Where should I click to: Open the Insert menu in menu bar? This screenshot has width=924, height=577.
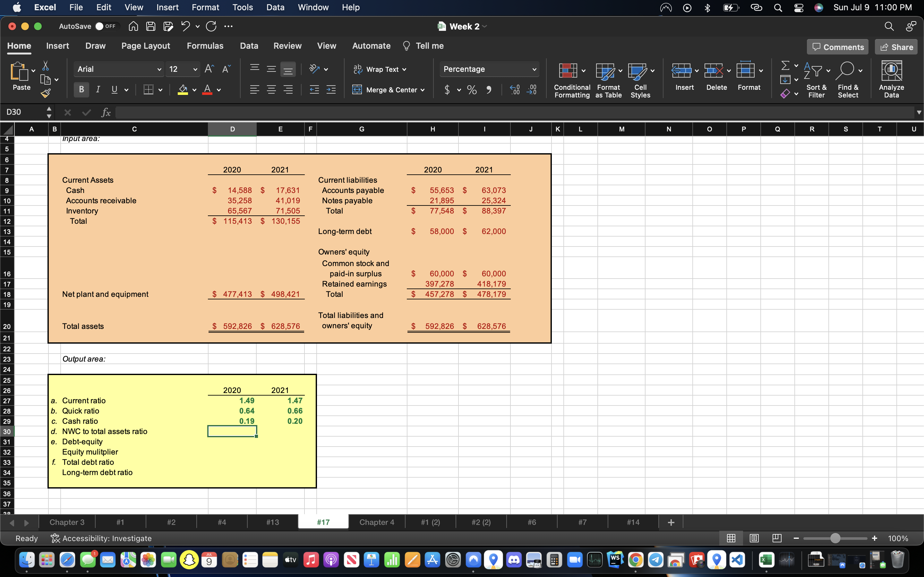167,7
